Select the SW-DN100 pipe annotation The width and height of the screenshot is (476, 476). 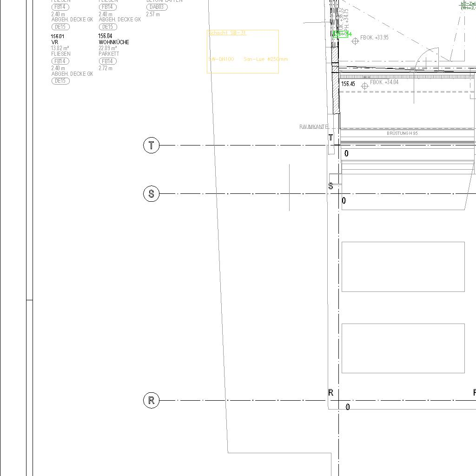point(221,59)
